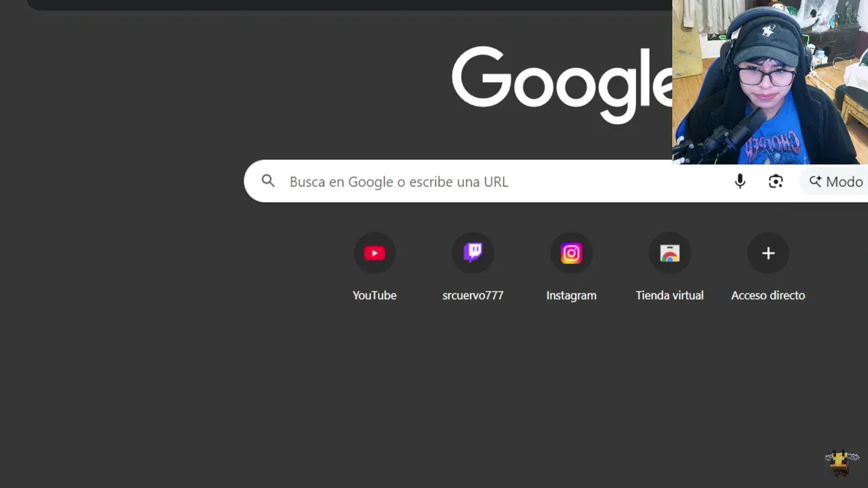This screenshot has height=488, width=868.
Task: Open the Instagram shortcut icon
Action: (x=571, y=253)
